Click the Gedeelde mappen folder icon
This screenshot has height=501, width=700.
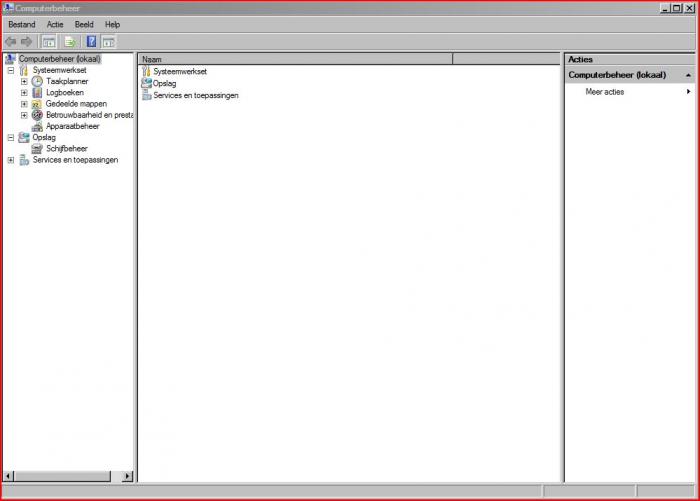tap(37, 104)
